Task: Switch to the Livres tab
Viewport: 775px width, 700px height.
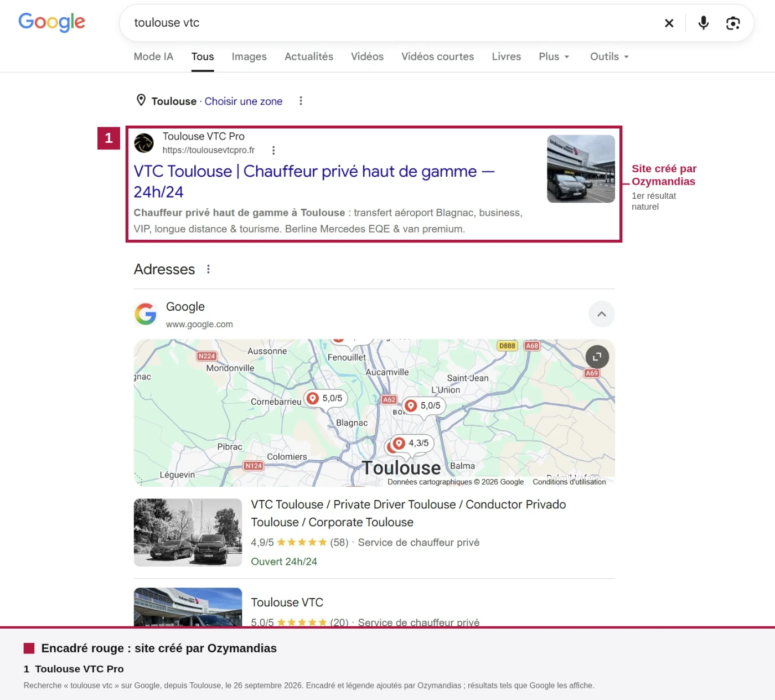Action: [x=507, y=56]
